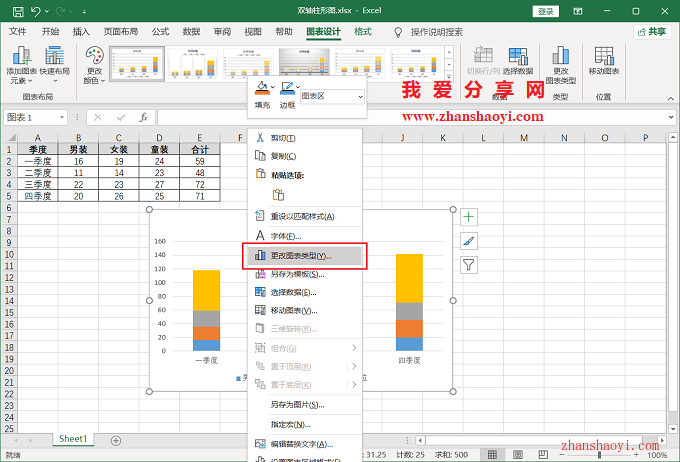Click the Zoom in plus button
The image size is (680, 462).
point(636,455)
